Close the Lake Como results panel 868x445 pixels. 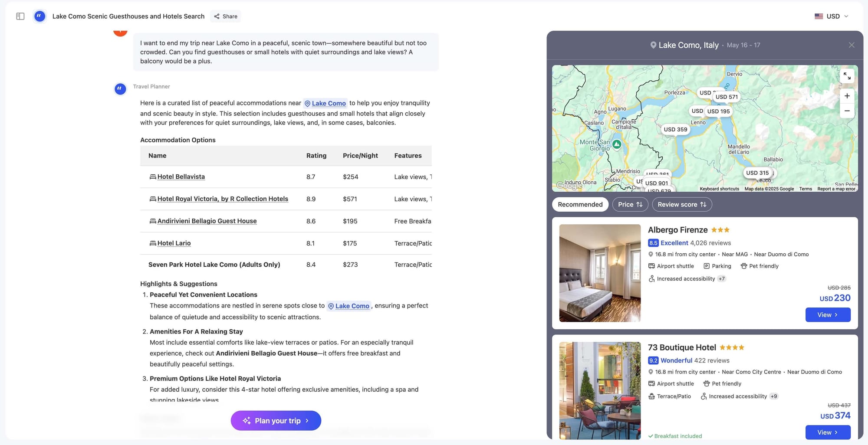(x=852, y=45)
